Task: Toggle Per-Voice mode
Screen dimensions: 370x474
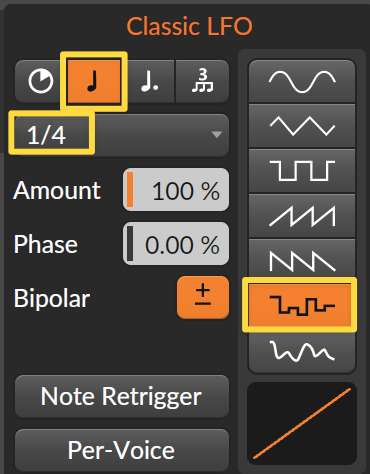Action: [x=122, y=450]
